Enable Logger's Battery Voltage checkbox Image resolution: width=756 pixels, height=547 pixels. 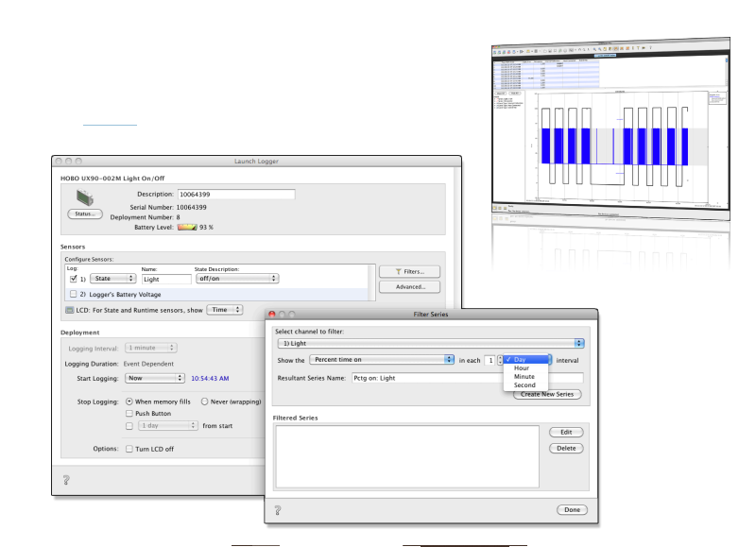[x=74, y=295]
